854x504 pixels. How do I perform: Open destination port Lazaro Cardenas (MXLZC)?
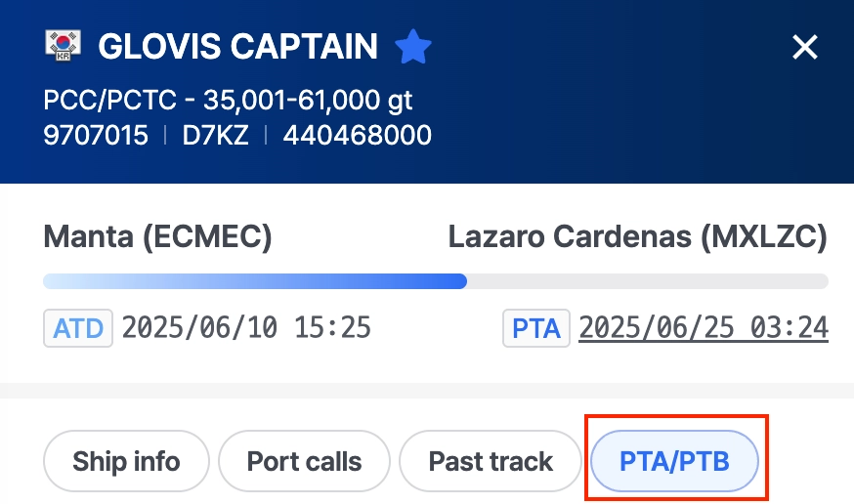637,235
